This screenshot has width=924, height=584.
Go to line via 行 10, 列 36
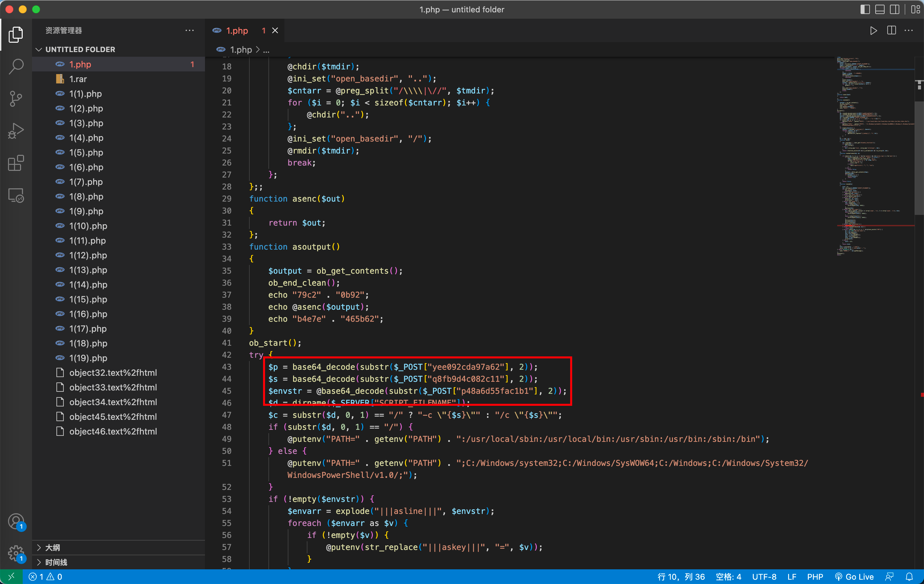pos(681,577)
